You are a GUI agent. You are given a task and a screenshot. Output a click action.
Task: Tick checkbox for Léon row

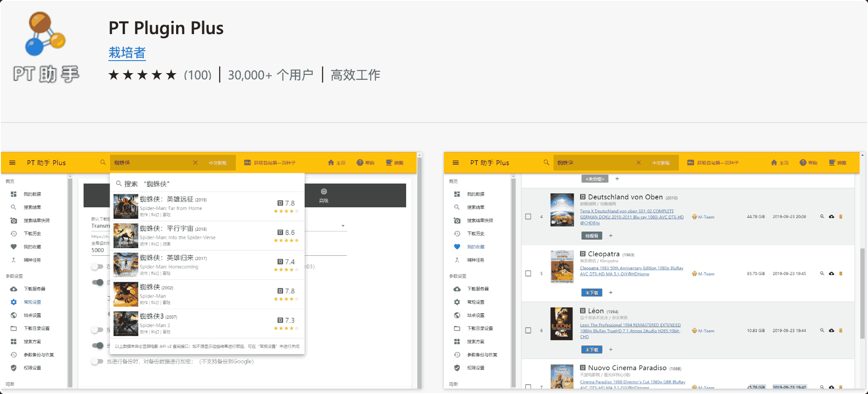click(528, 331)
